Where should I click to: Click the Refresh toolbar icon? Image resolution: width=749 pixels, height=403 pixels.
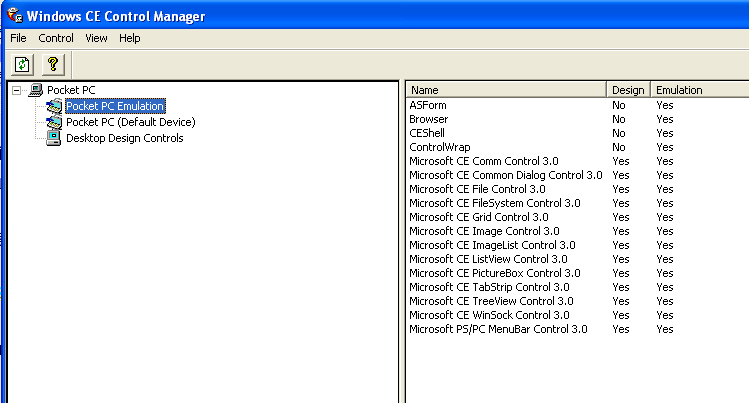(x=22, y=64)
